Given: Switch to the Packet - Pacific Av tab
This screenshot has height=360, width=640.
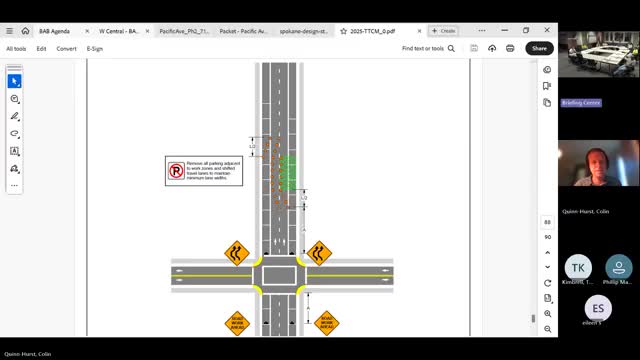Looking at the screenshot, I should pyautogui.click(x=243, y=31).
